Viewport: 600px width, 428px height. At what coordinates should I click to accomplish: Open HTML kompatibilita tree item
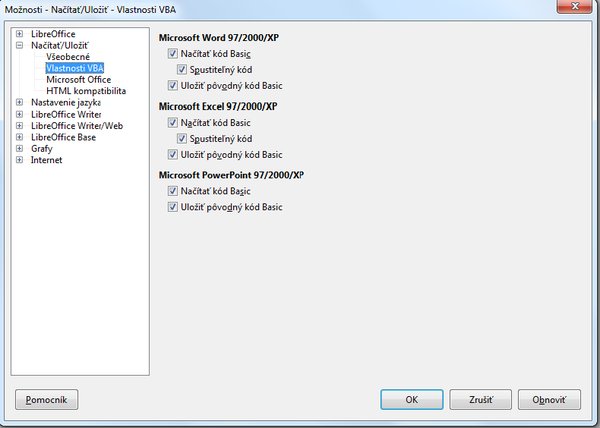(x=86, y=91)
